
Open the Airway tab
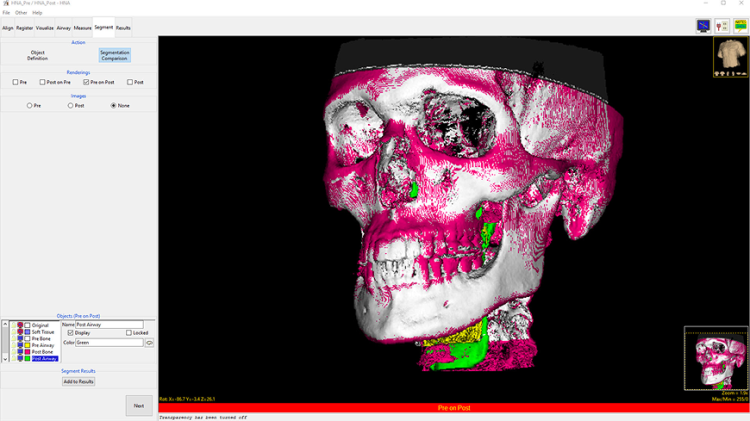point(64,28)
